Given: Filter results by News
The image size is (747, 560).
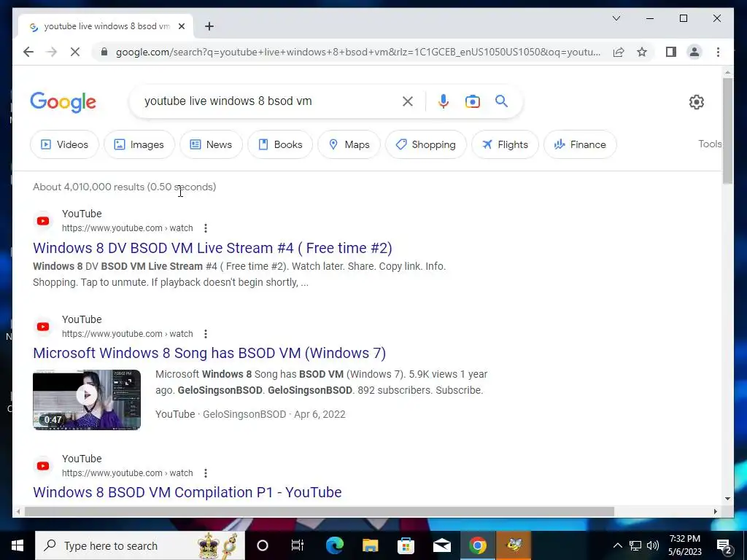Looking at the screenshot, I should 211,144.
